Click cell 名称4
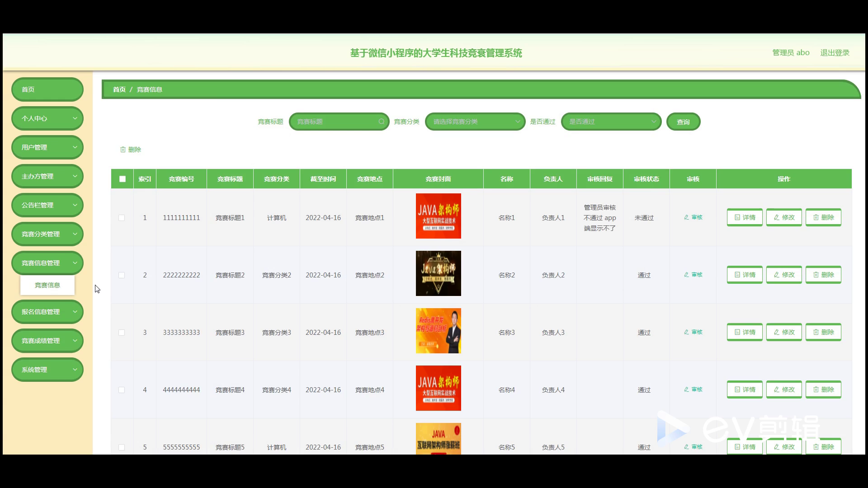868x488 pixels. coord(507,390)
